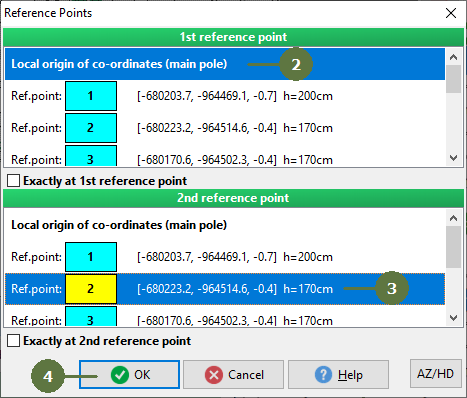Viewport: 467px width, 398px height.
Task: Select Ref.point 3 row in 2nd reference list
Action: coord(225,316)
